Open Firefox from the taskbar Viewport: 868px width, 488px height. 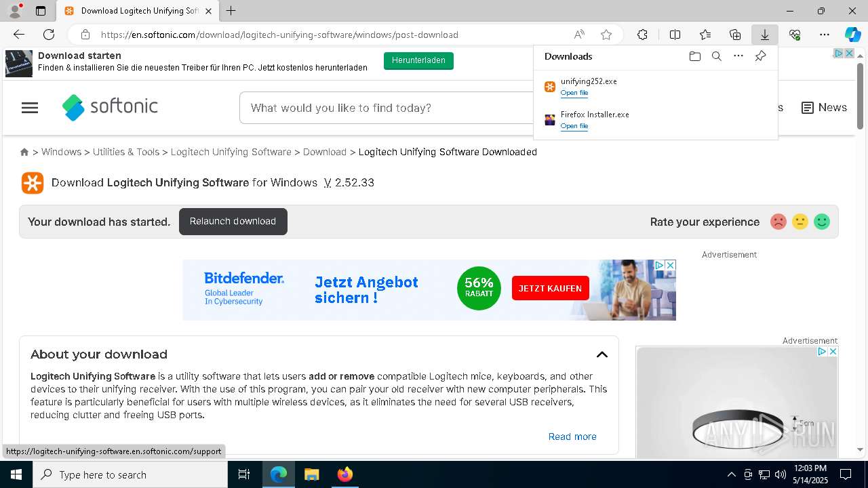[x=345, y=474]
